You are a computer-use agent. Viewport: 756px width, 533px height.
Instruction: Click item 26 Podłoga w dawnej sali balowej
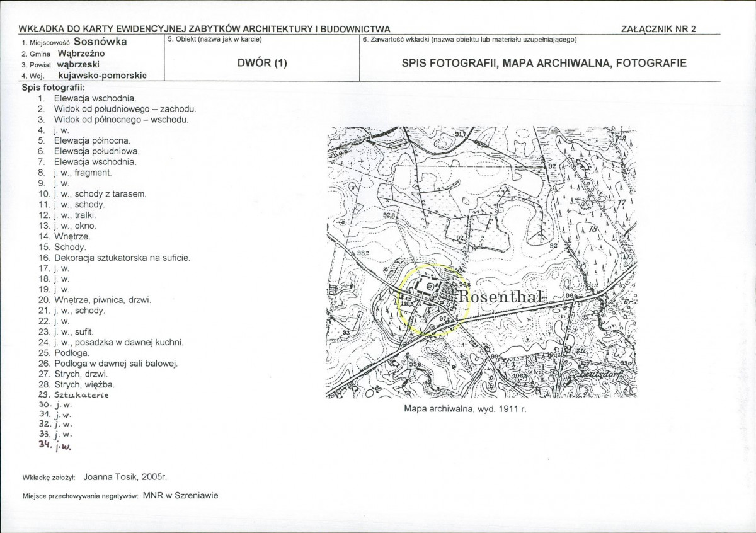(108, 364)
